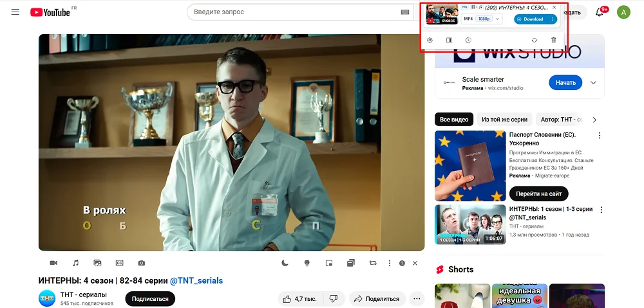The height and width of the screenshot is (308, 644).
Task: Open the downloader settings gear icon
Action: tap(430, 41)
